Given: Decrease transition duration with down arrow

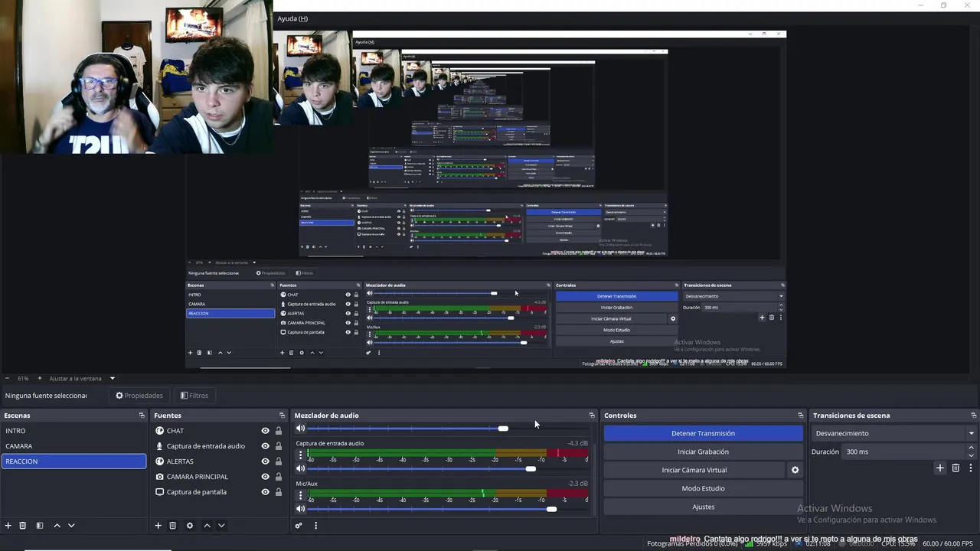Looking at the screenshot, I should tap(971, 455).
